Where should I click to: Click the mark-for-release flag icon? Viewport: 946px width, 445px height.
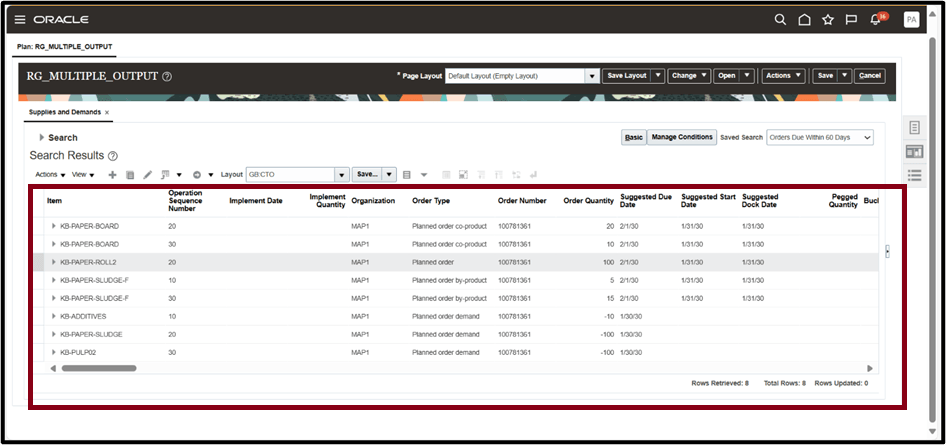[x=165, y=175]
